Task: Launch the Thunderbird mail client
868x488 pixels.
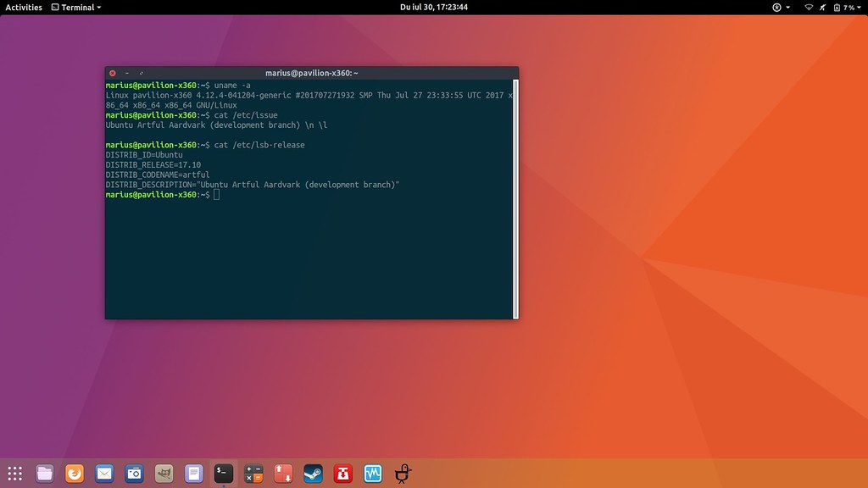Action: tap(104, 474)
